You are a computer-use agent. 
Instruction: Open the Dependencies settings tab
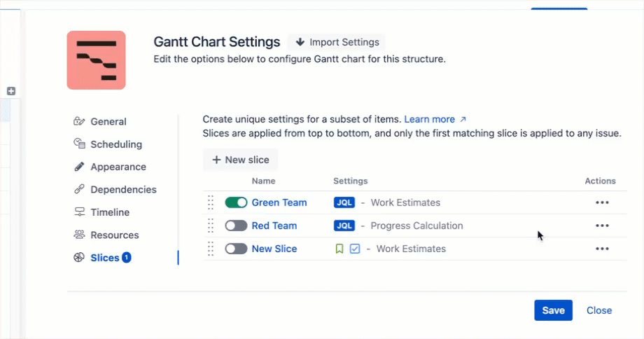click(x=123, y=190)
